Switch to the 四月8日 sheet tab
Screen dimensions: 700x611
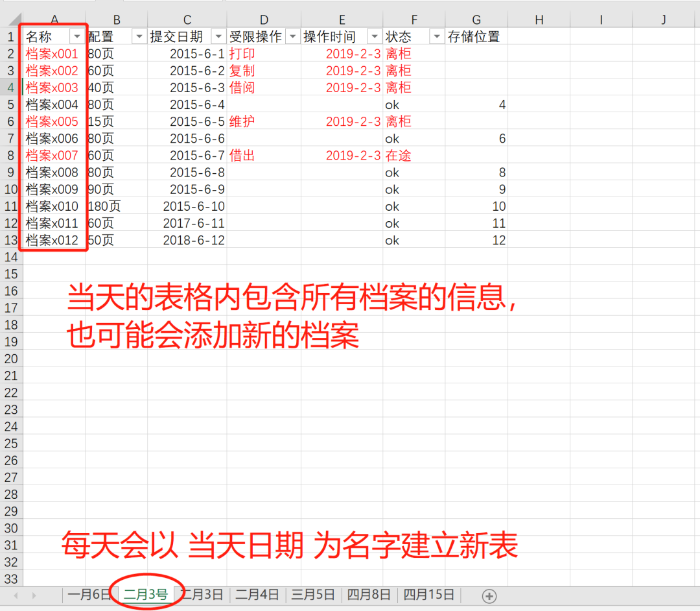[369, 595]
